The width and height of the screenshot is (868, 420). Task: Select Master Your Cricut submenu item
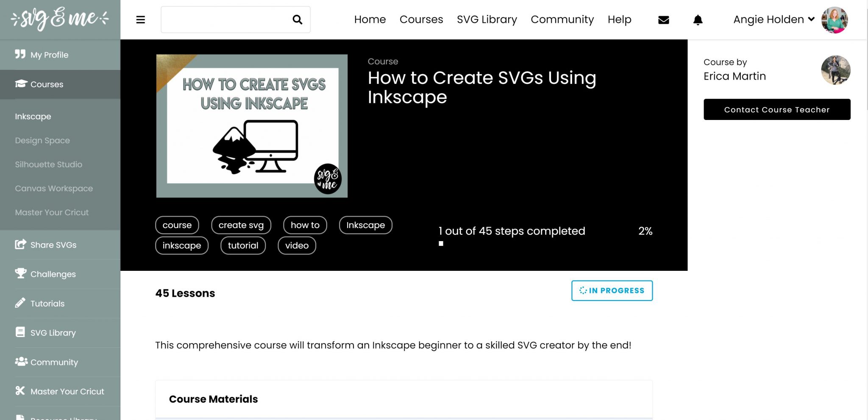[x=52, y=212]
